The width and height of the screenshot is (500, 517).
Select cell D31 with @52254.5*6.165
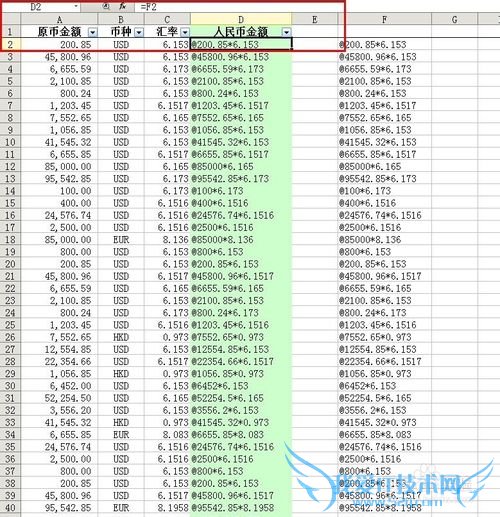click(x=241, y=398)
